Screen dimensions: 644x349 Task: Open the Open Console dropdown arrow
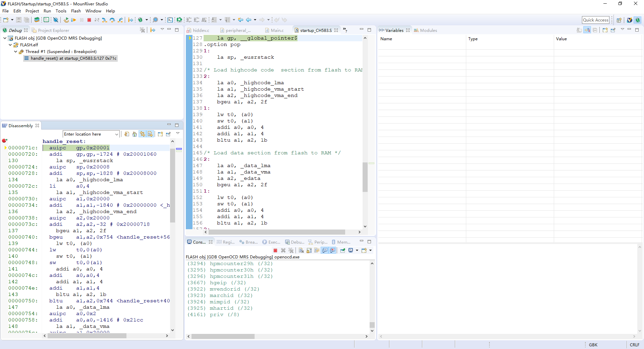pyautogui.click(x=370, y=250)
